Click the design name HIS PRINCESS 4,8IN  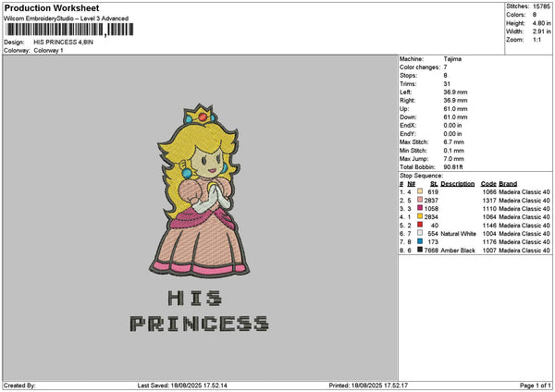point(63,43)
